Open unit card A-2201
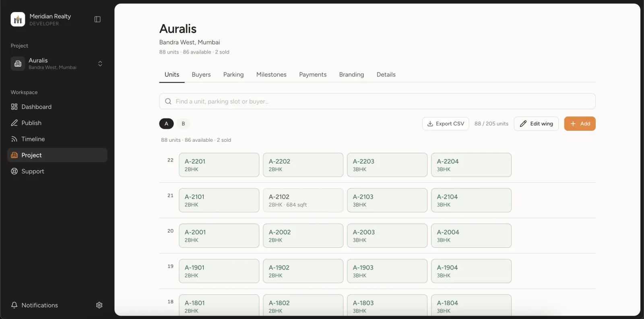Screen dimensions: 644x319 pyautogui.click(x=219, y=165)
